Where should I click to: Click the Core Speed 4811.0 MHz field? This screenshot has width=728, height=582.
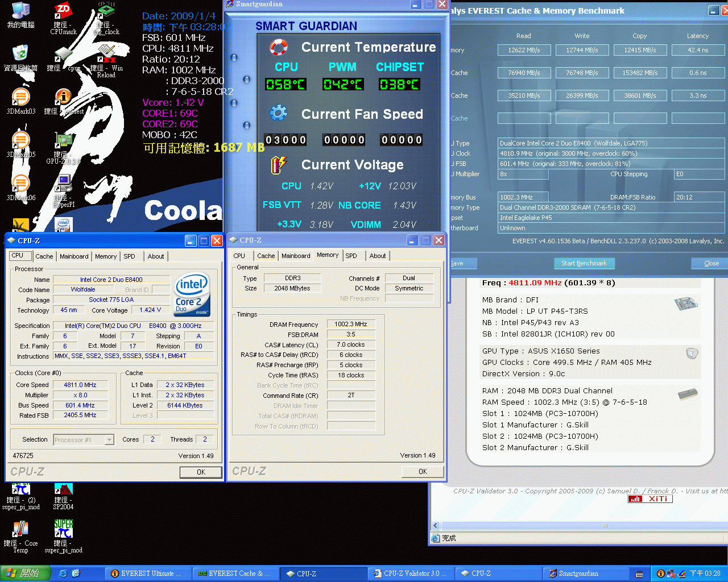pos(80,385)
